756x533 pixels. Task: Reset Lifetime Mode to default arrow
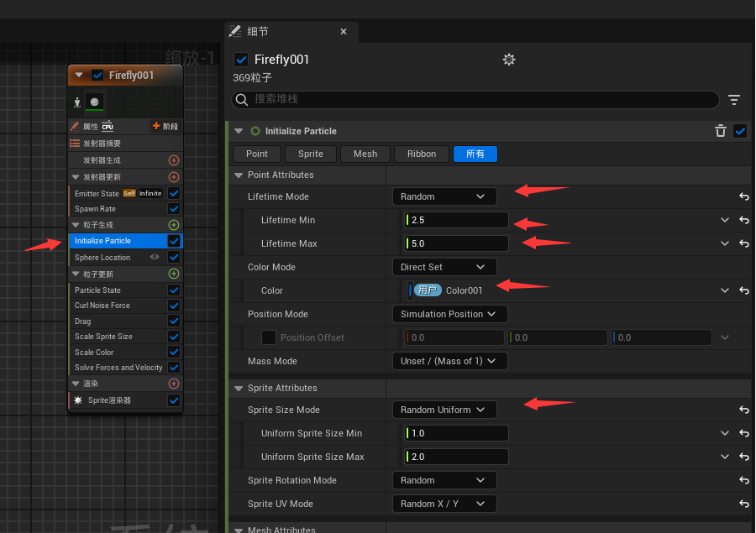744,196
